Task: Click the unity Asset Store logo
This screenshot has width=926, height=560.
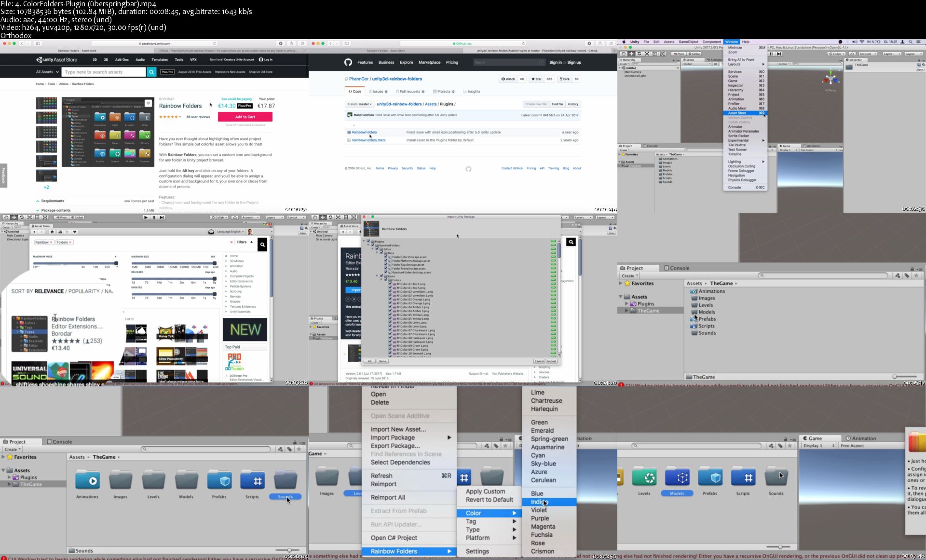Action: point(57,60)
